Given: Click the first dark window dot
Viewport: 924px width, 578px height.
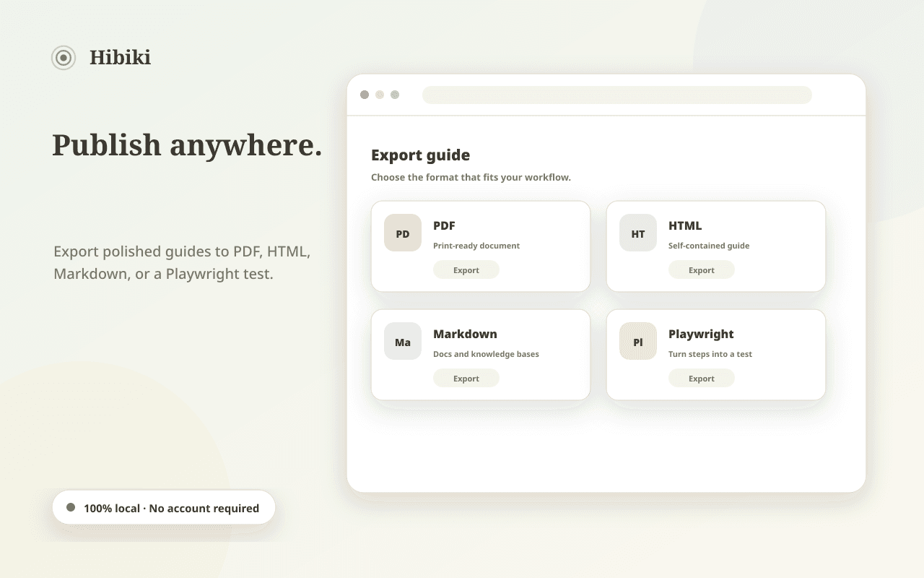Looking at the screenshot, I should [x=365, y=95].
